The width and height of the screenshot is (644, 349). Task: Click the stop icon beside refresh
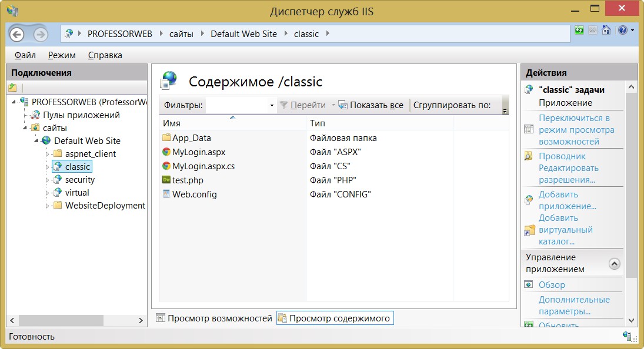593,31
